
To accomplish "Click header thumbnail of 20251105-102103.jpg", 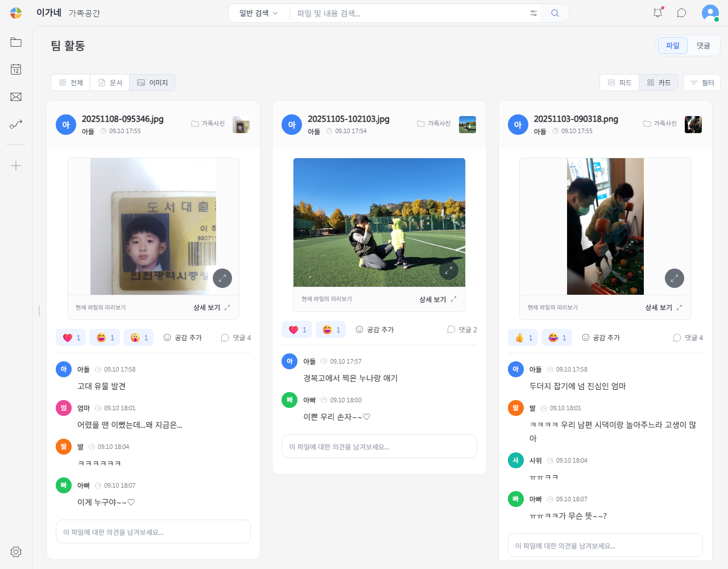I will pos(468,125).
